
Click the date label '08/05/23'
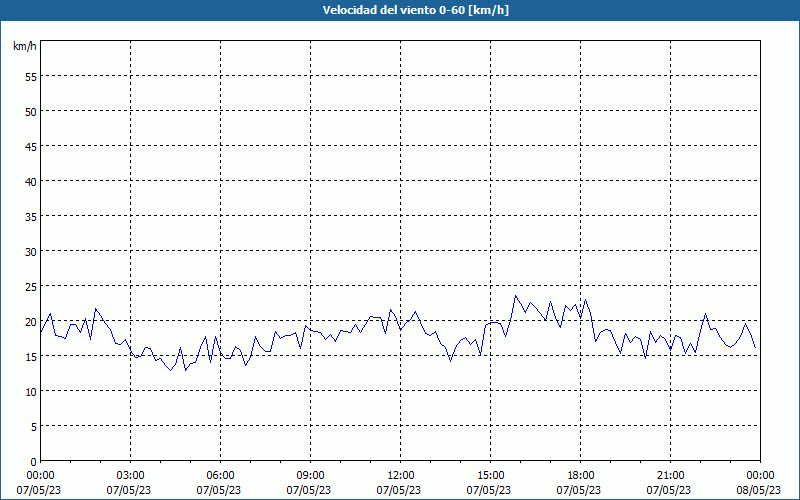(759, 490)
